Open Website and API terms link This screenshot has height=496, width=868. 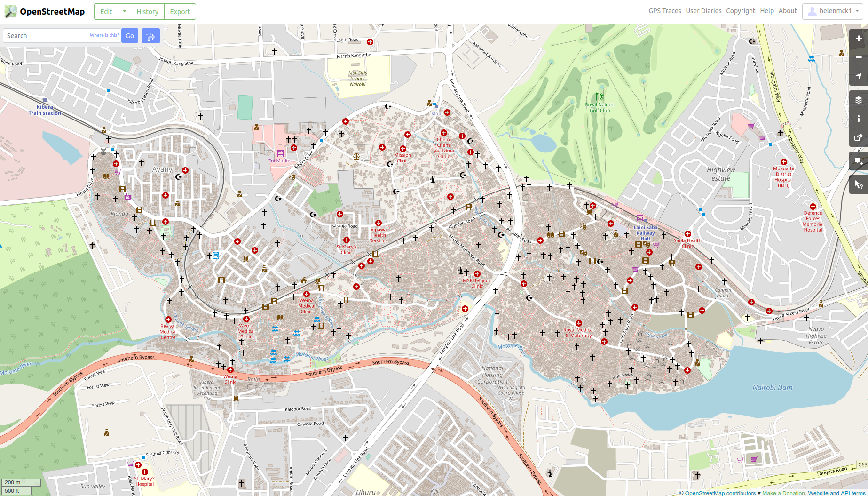pyautogui.click(x=837, y=493)
